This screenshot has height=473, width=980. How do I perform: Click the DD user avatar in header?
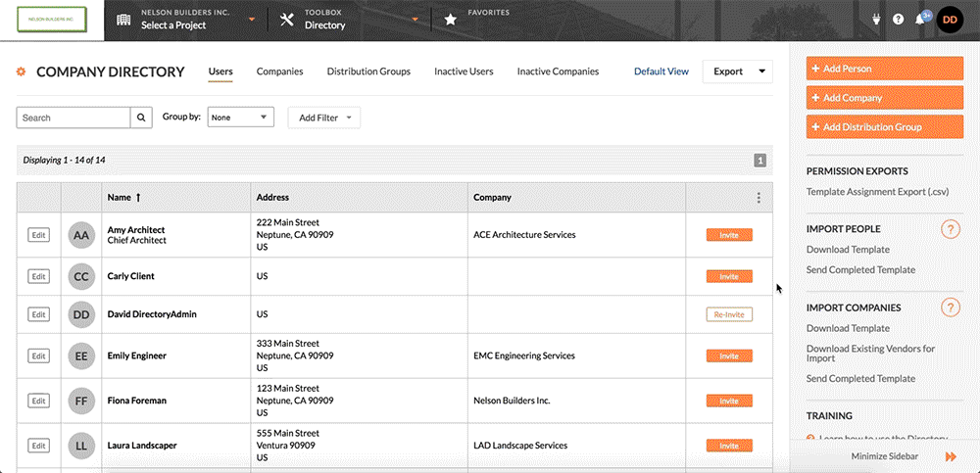coord(951,20)
